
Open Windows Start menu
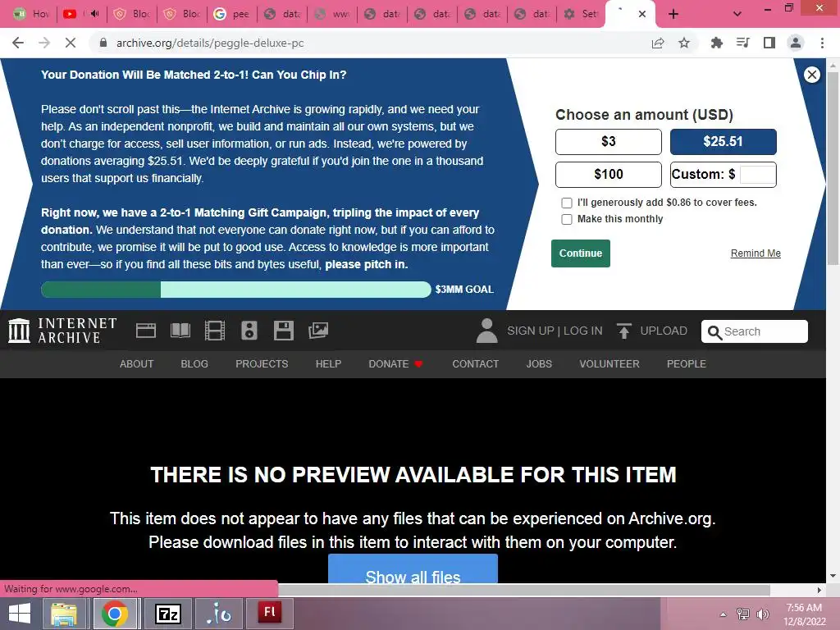coord(20,614)
